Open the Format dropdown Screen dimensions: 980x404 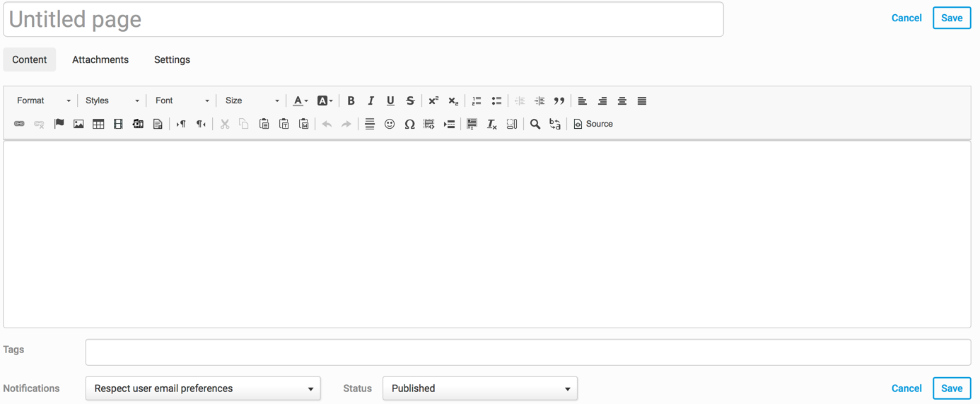point(43,101)
